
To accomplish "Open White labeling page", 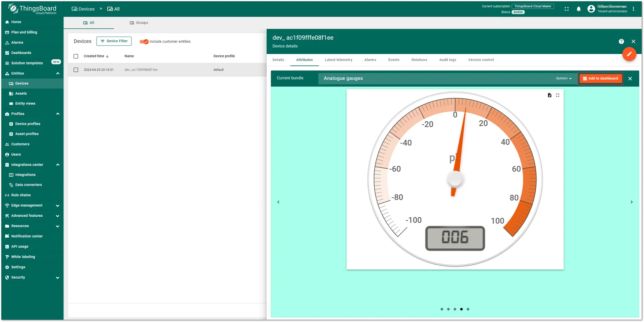I will pos(32,257).
